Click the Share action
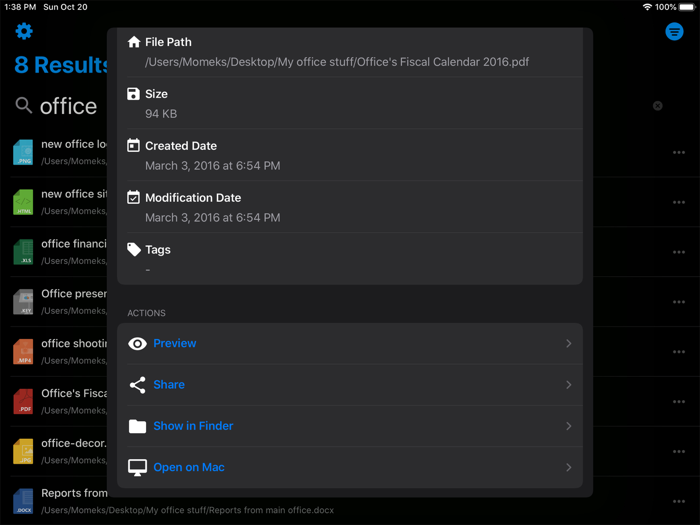 tap(350, 385)
